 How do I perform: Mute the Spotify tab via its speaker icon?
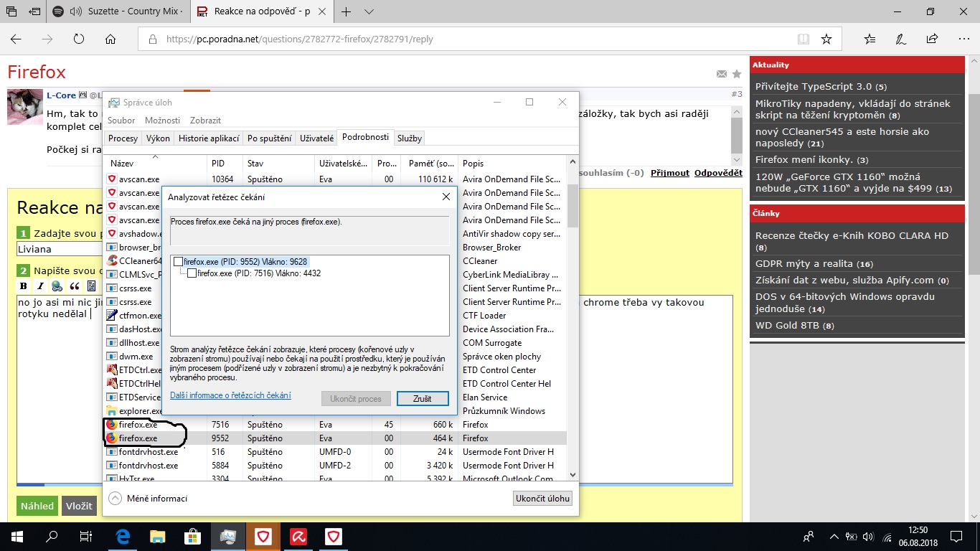tap(75, 11)
